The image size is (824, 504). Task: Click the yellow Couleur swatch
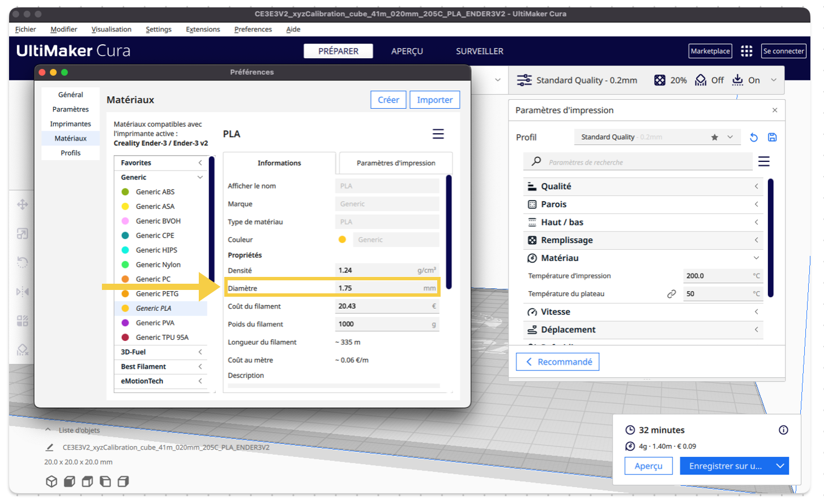342,240
